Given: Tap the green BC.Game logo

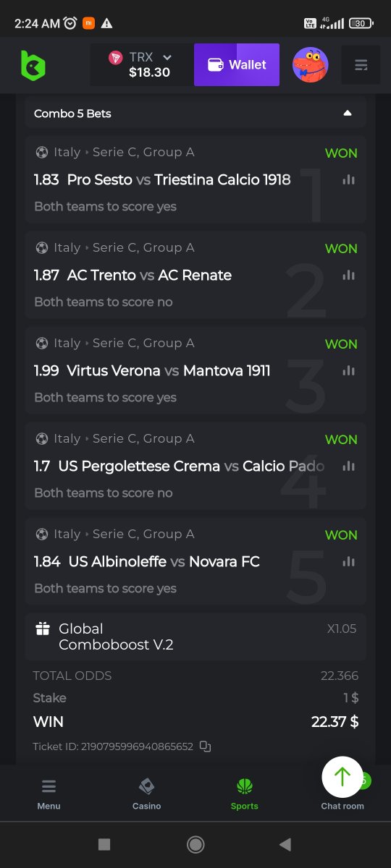Looking at the screenshot, I should (33, 65).
